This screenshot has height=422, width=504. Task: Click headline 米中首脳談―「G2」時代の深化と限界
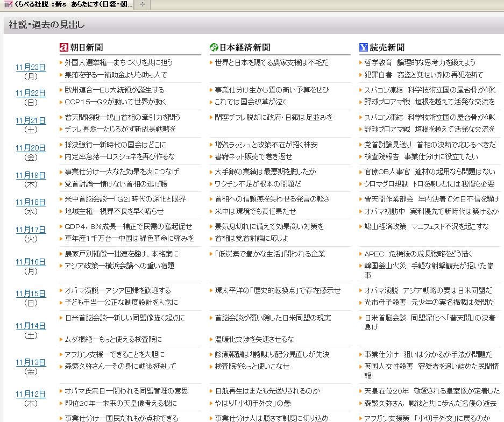pos(125,199)
